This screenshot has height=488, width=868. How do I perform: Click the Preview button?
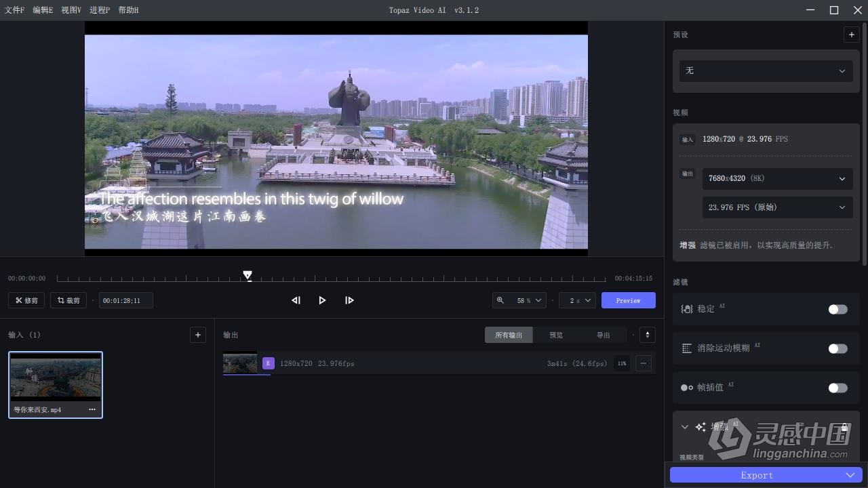pos(628,300)
